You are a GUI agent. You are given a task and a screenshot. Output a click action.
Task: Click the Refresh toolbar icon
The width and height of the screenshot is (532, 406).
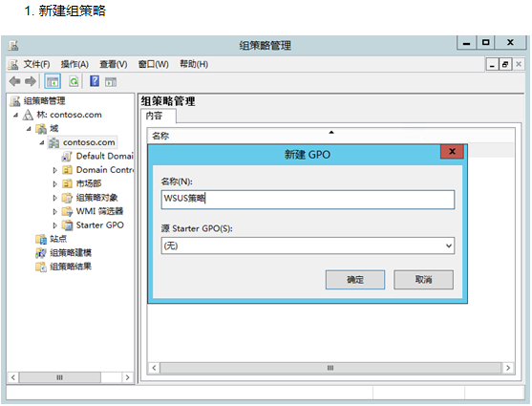pos(74,81)
